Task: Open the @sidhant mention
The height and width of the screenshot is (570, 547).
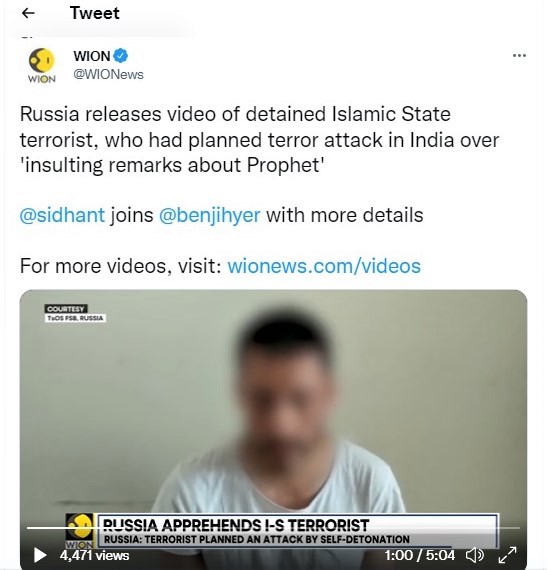Action: point(62,215)
